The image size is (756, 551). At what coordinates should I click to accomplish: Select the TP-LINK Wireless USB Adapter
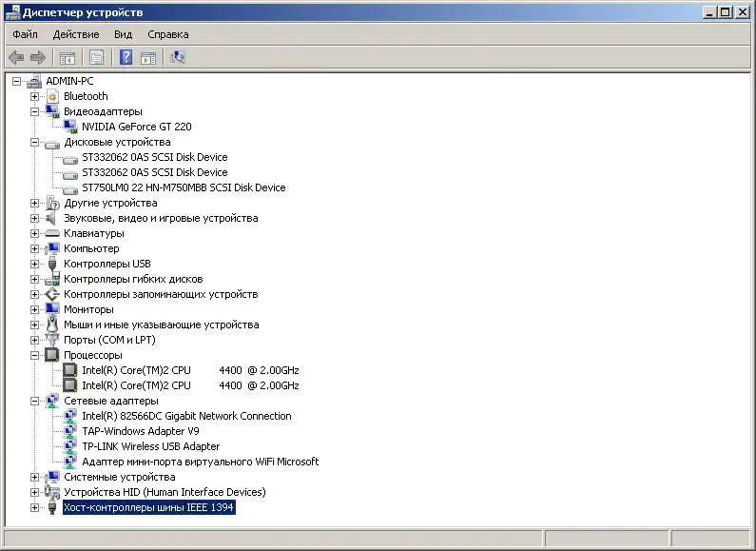coord(150,446)
